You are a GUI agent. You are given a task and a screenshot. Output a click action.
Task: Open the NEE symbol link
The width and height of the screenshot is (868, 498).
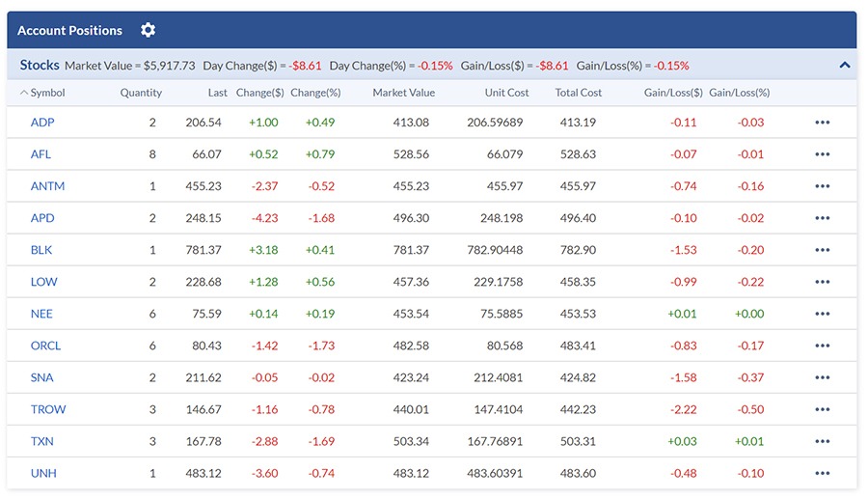(x=41, y=314)
